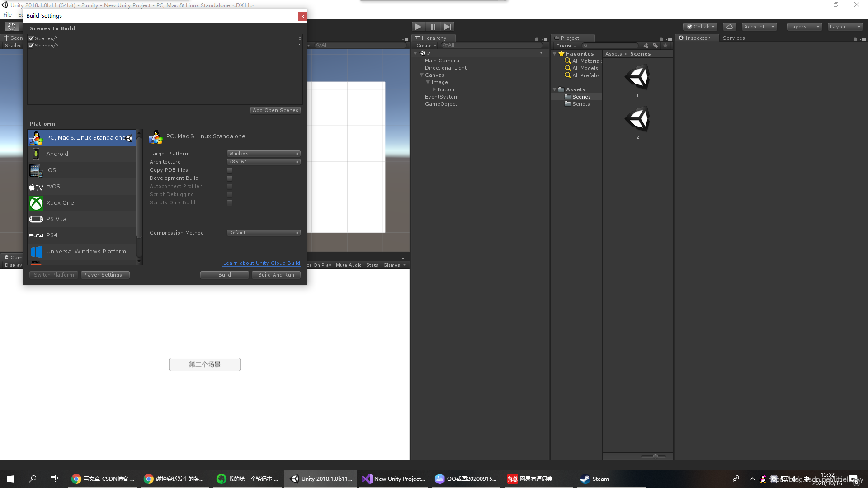Viewport: 868px width, 488px height.
Task: Select the Hand tool in toolbar
Action: tap(12, 27)
